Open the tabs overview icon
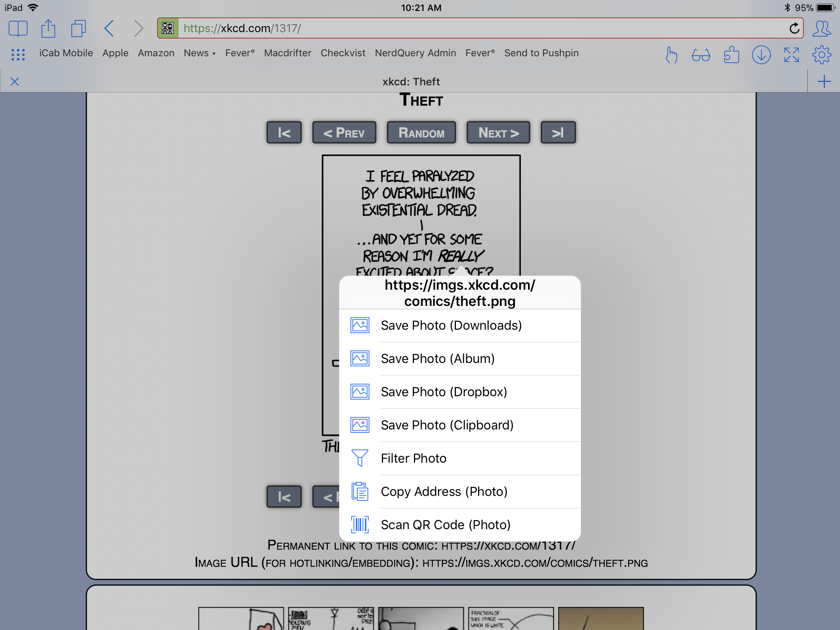Image resolution: width=840 pixels, height=630 pixels. pos(78,28)
